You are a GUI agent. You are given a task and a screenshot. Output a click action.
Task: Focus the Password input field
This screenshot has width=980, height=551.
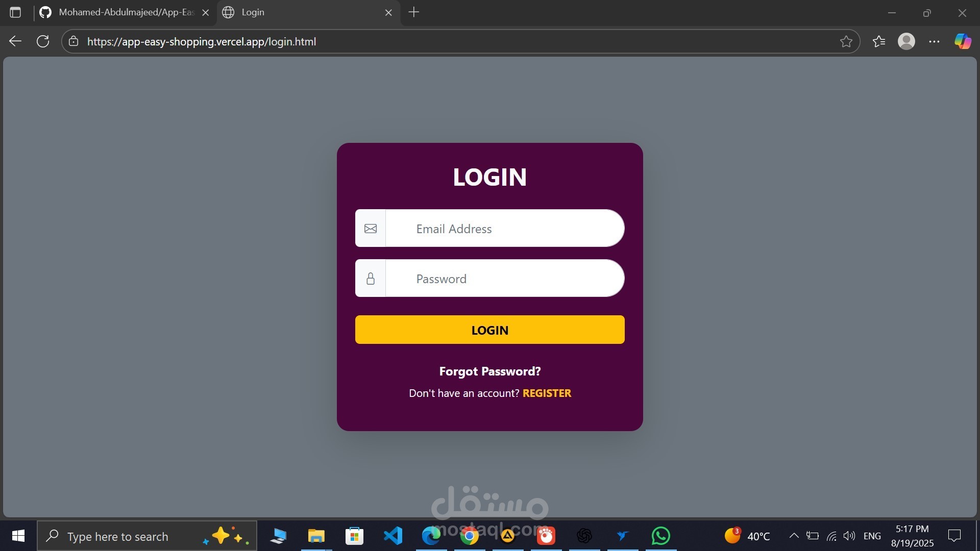504,279
